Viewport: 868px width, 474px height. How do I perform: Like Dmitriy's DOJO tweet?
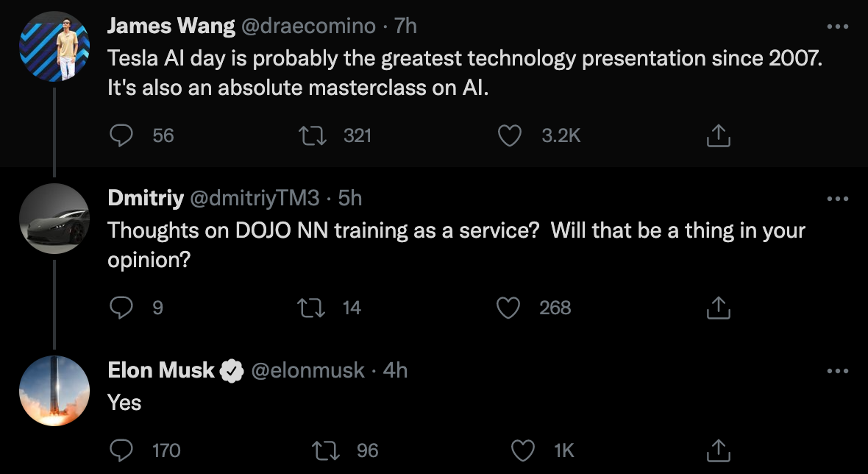point(509,308)
